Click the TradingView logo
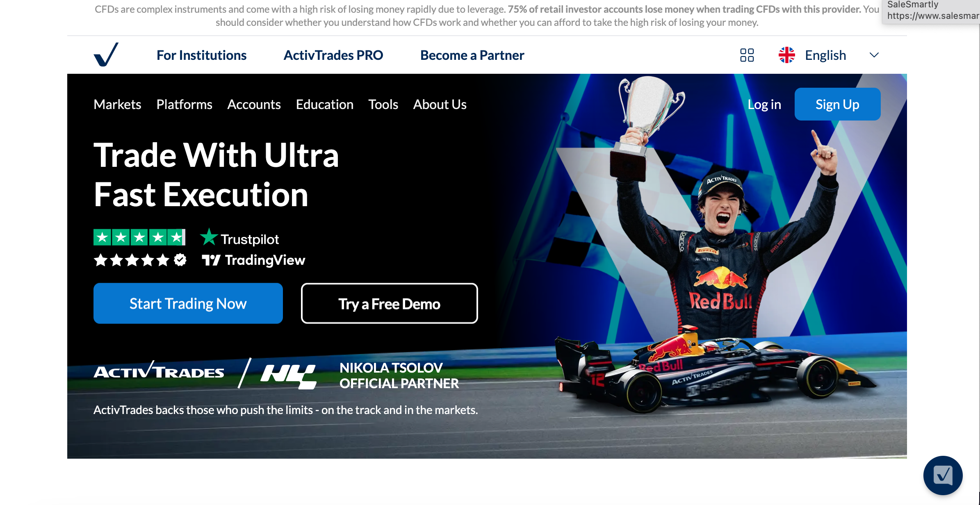 click(253, 260)
